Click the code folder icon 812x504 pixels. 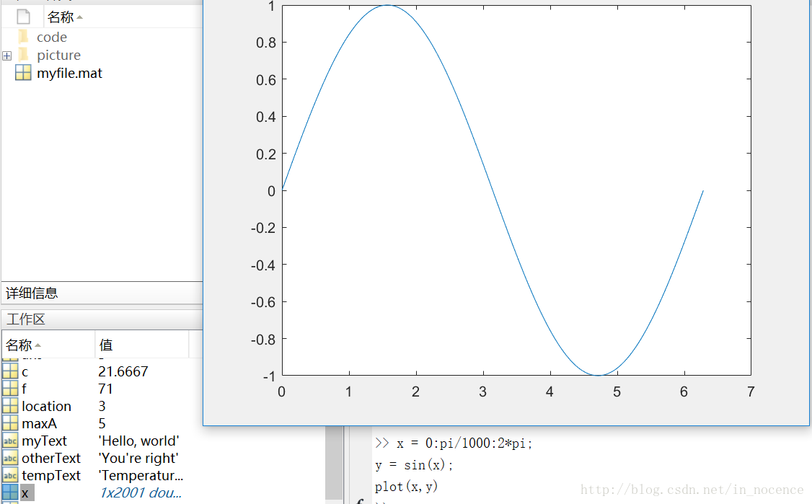(x=23, y=37)
